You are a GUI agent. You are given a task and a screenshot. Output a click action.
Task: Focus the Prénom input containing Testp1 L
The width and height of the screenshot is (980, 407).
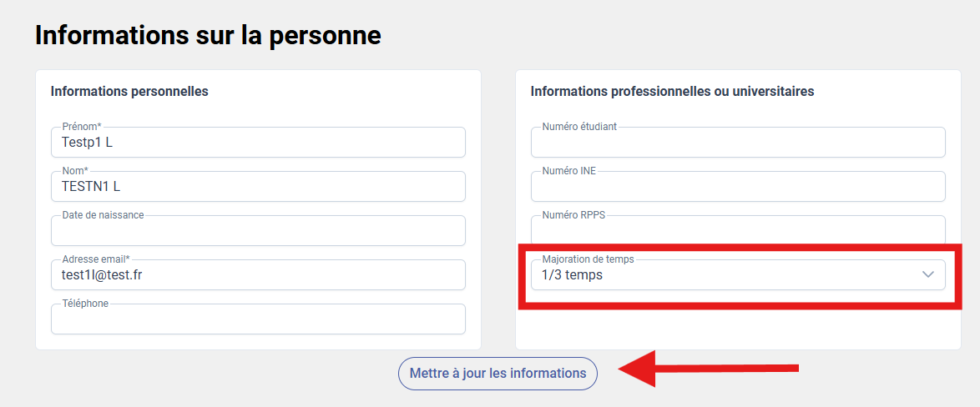(258, 143)
